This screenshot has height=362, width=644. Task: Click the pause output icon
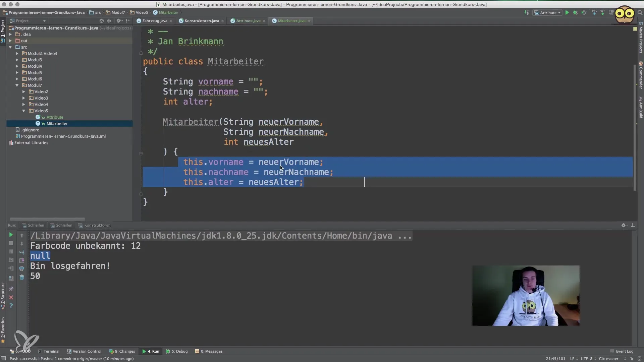[x=11, y=251]
